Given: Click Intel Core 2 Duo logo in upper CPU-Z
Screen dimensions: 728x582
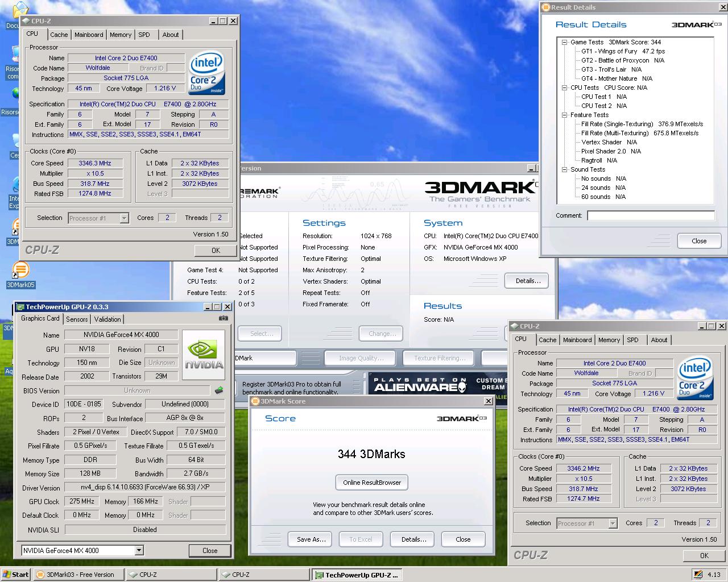Looking at the screenshot, I should pyautogui.click(x=206, y=74).
